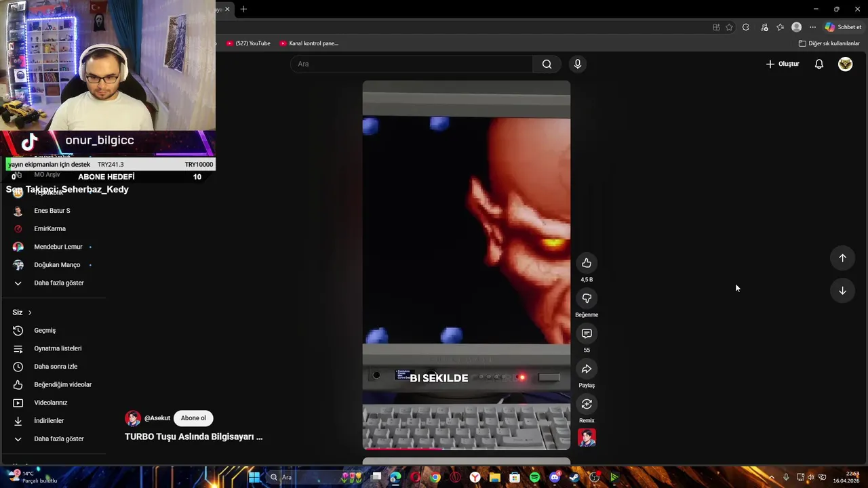The height and width of the screenshot is (488, 868).
Task: Open File Explorer from taskbar
Action: [x=495, y=477]
